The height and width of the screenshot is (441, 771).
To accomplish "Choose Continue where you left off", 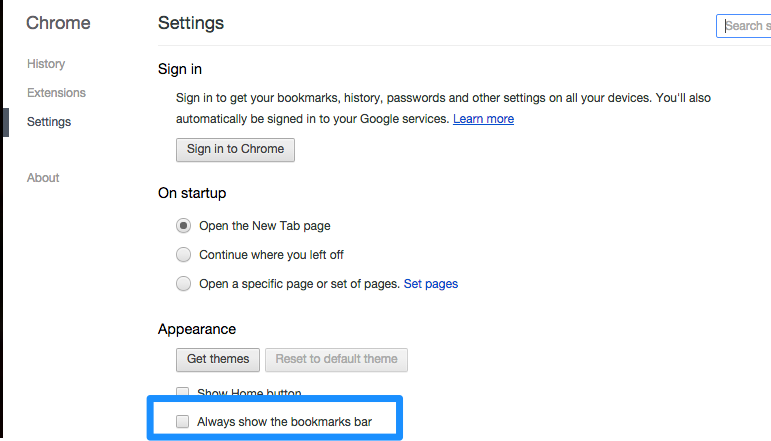I will (x=183, y=255).
